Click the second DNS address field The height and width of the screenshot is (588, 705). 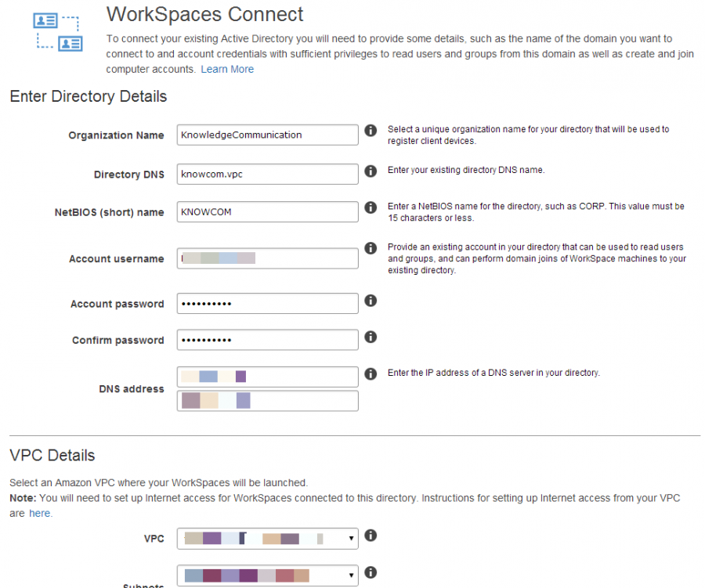click(268, 401)
